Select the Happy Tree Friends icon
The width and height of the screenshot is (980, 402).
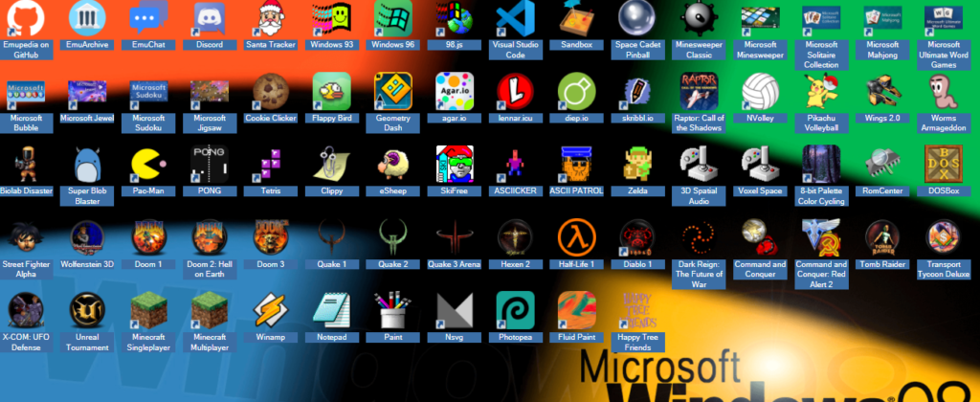[637, 310]
